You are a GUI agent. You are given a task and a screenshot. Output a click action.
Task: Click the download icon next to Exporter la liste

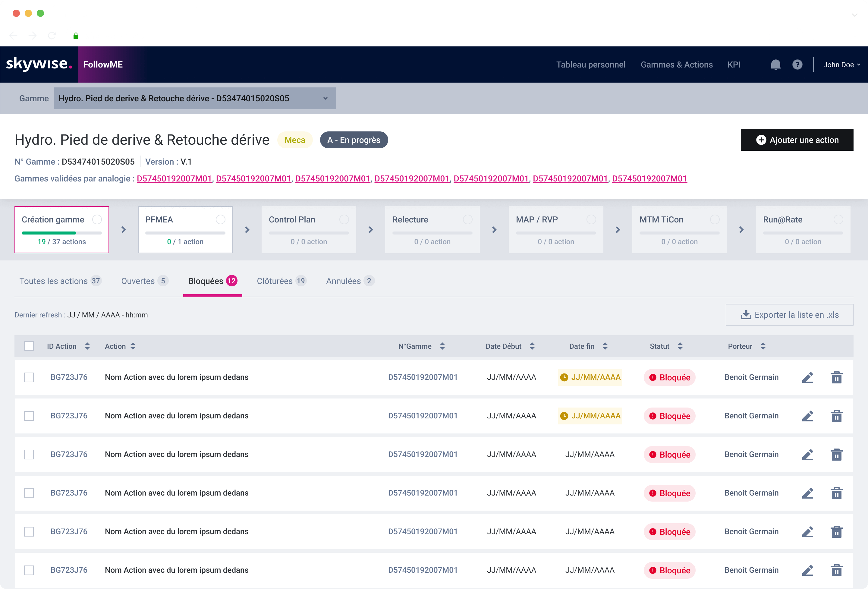tap(746, 314)
